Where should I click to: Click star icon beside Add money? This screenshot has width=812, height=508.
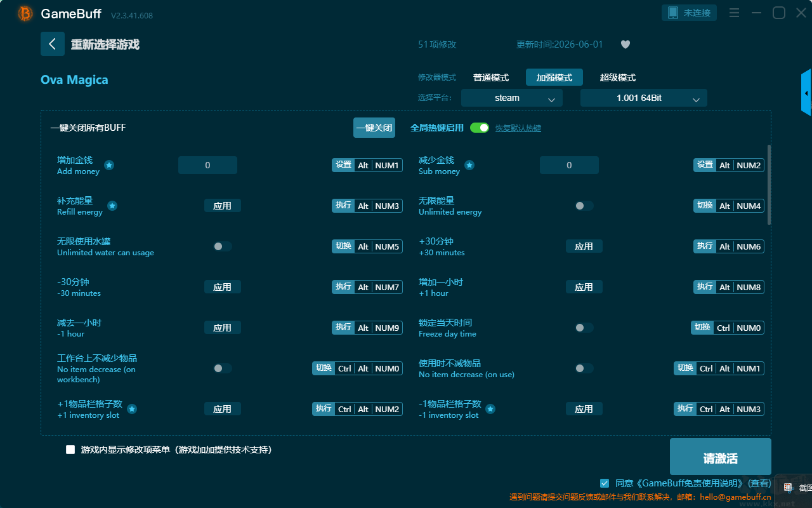click(109, 165)
